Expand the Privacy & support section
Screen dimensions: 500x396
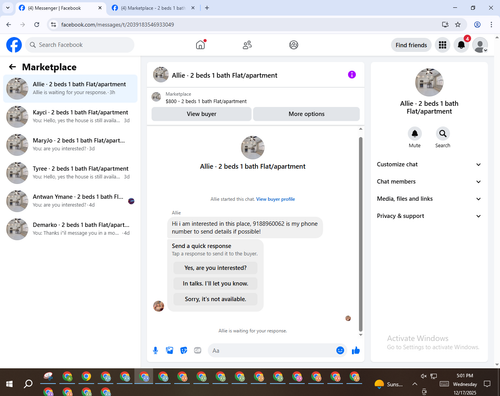pyautogui.click(x=429, y=216)
